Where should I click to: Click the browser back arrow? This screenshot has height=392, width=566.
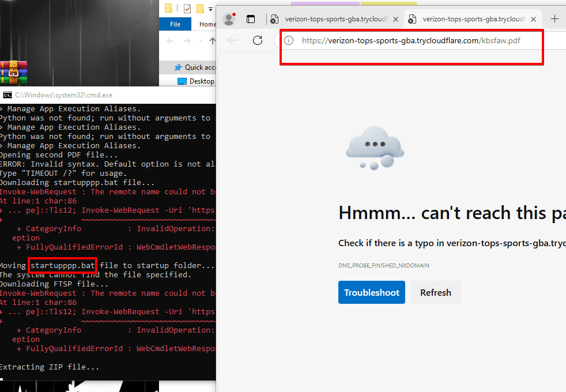click(232, 40)
